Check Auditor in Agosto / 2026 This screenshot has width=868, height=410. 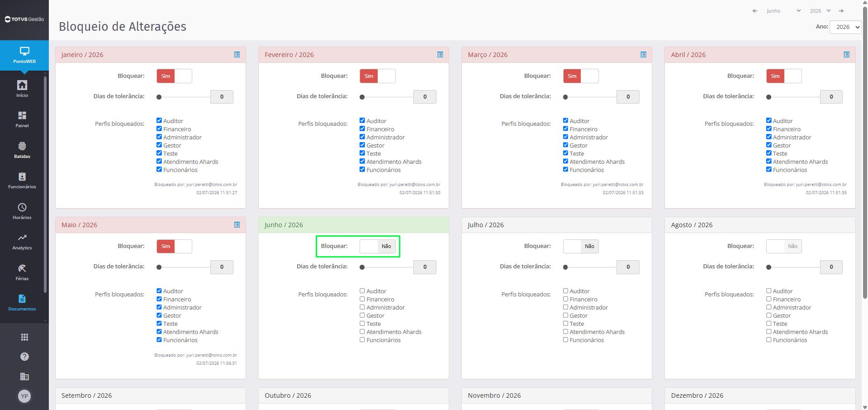(x=769, y=291)
